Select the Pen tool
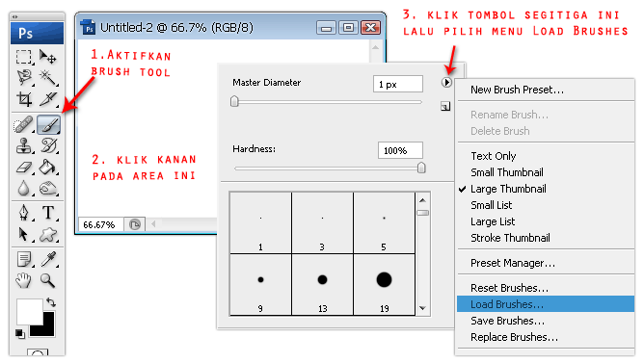The height and width of the screenshot is (363, 644). coord(24,213)
